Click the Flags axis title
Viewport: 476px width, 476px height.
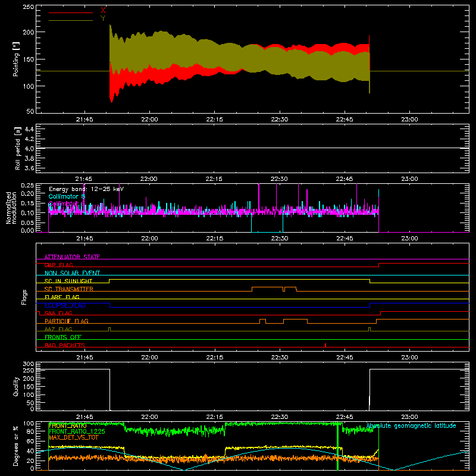coord(24,297)
